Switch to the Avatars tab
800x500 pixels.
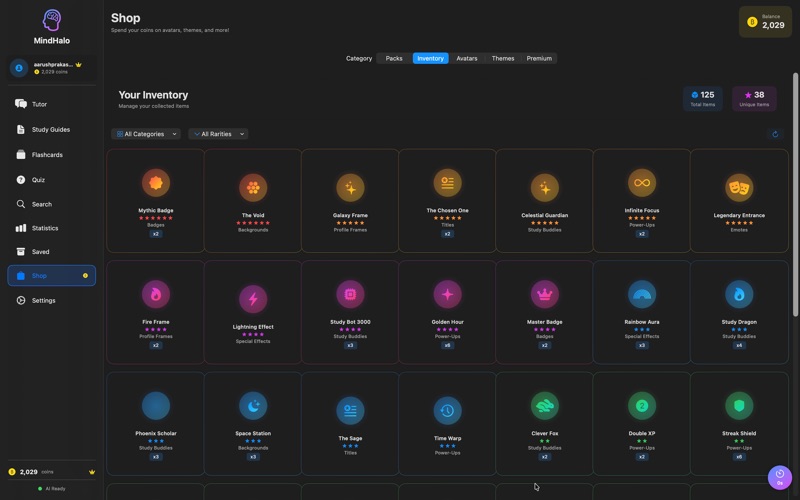click(x=467, y=59)
